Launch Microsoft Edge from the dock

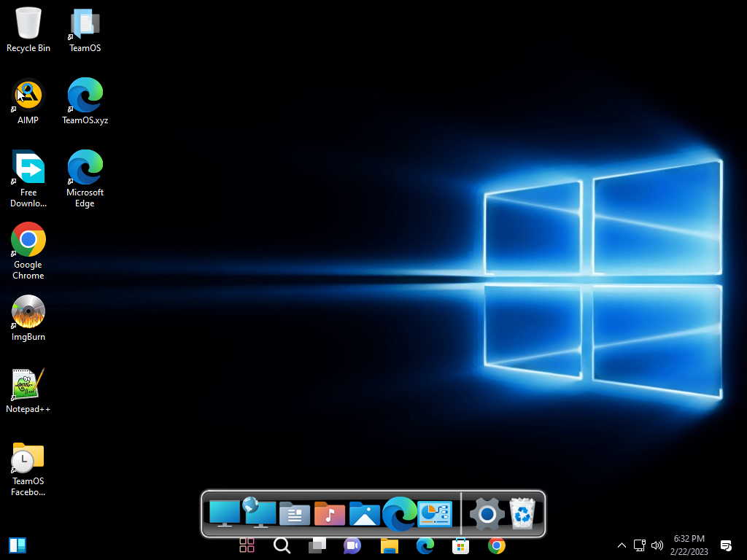pyautogui.click(x=400, y=514)
